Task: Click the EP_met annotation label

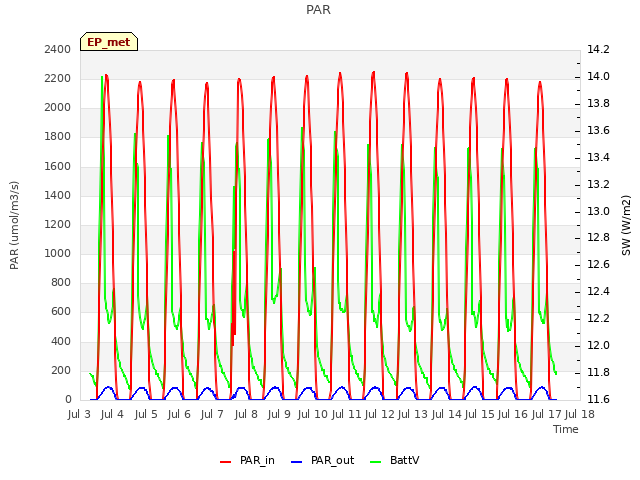Action: pos(109,42)
